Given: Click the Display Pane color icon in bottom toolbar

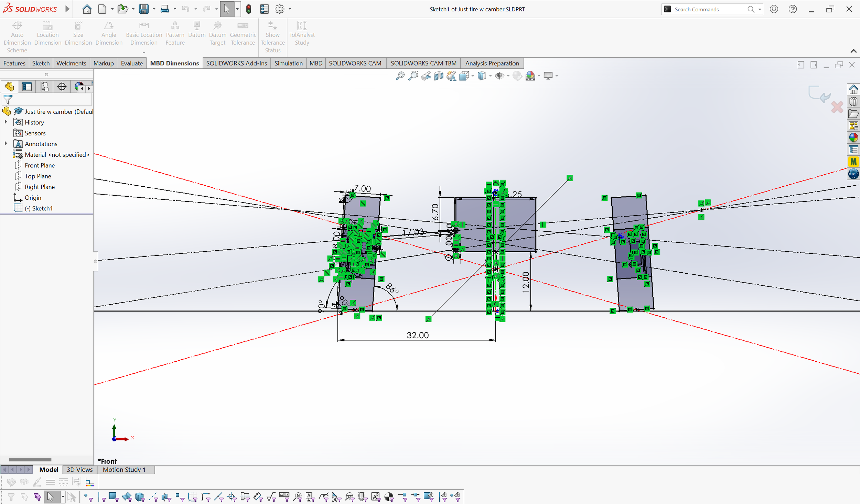Looking at the screenshot, I should point(89,482).
